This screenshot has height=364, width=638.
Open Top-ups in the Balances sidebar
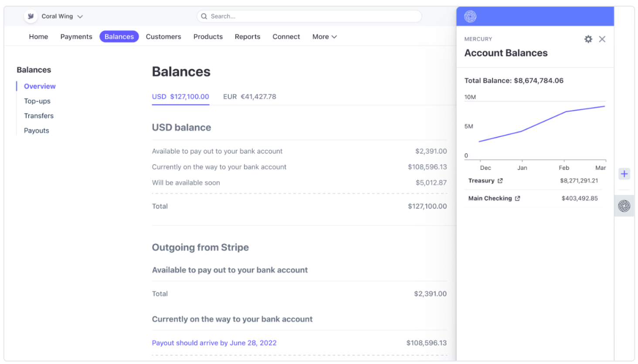pyautogui.click(x=37, y=101)
